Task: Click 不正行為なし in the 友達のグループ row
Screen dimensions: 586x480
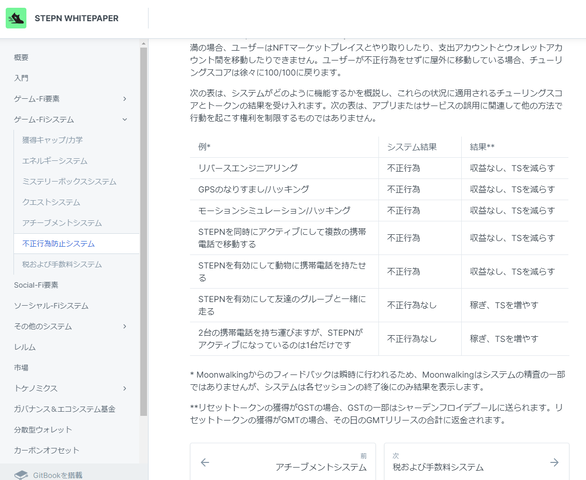Action: (x=412, y=305)
